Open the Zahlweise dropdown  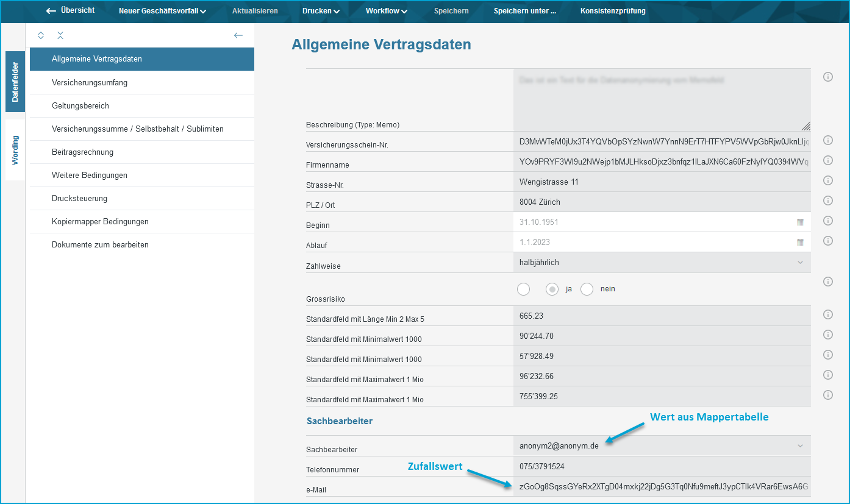[662, 263]
